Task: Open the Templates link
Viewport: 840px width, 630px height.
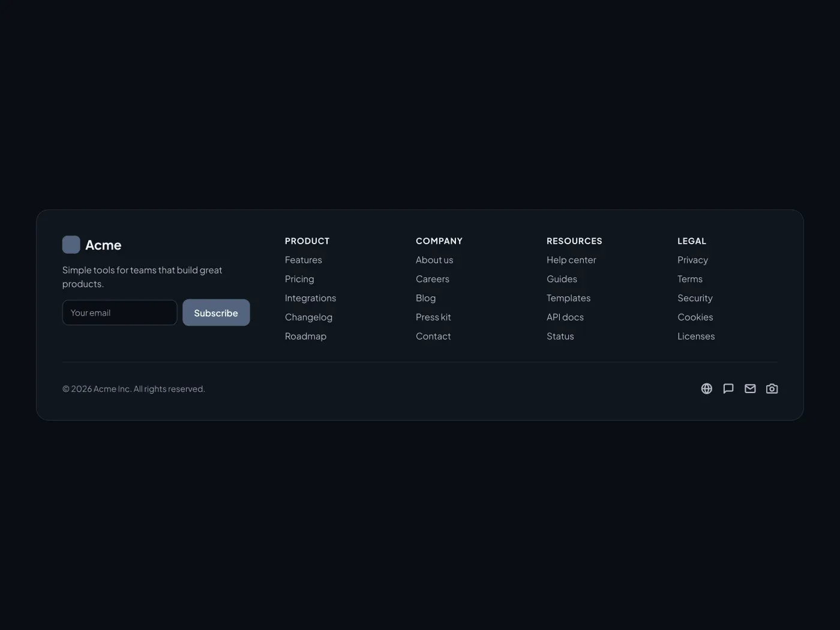Action: click(568, 298)
